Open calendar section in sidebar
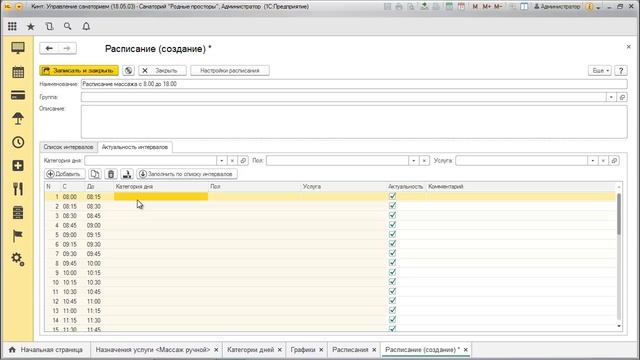The width and height of the screenshot is (640, 360). tap(18, 72)
